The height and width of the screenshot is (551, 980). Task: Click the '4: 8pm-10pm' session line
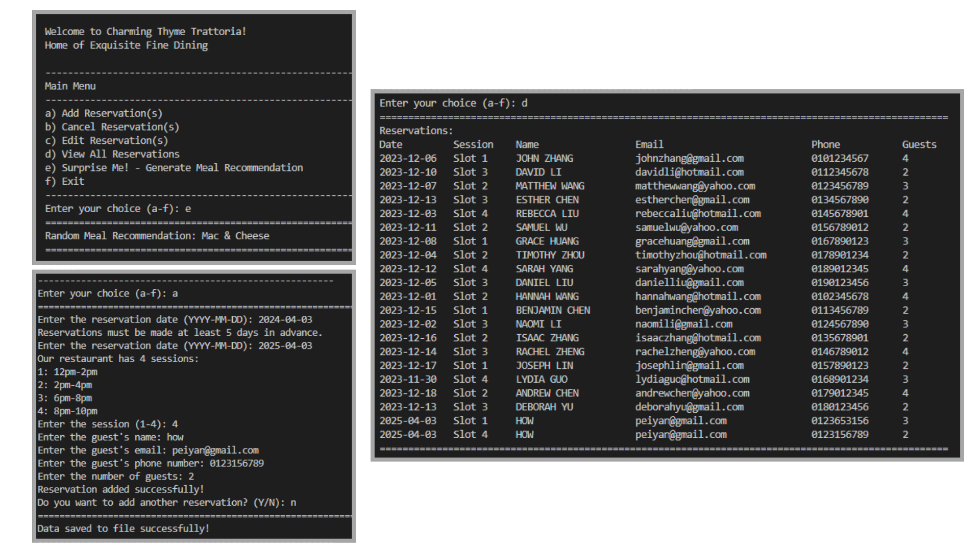67,411
